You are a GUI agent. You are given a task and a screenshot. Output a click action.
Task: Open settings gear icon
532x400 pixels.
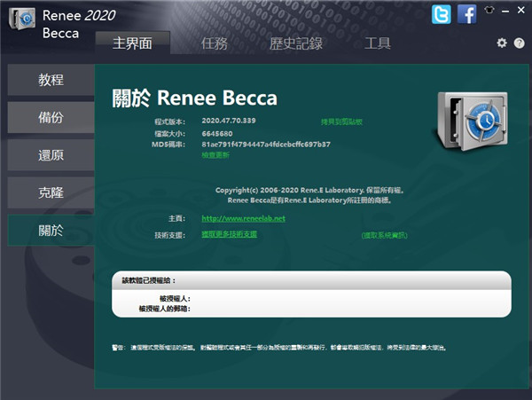[x=502, y=43]
